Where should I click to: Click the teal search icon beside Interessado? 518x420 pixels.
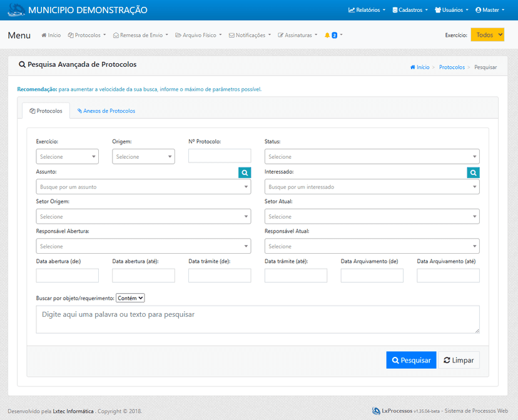[x=473, y=172]
